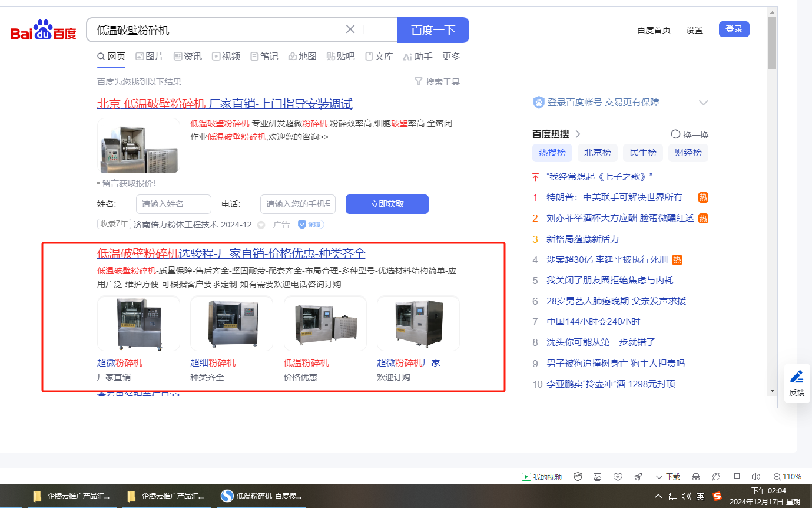Click the security shield icon in status bar
The width and height of the screenshot is (812, 508).
click(578, 477)
